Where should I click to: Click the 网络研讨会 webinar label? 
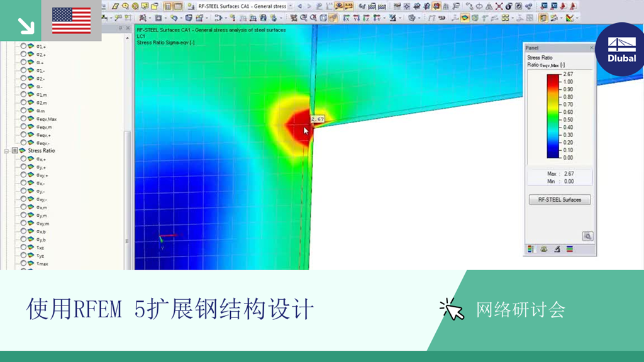(520, 310)
